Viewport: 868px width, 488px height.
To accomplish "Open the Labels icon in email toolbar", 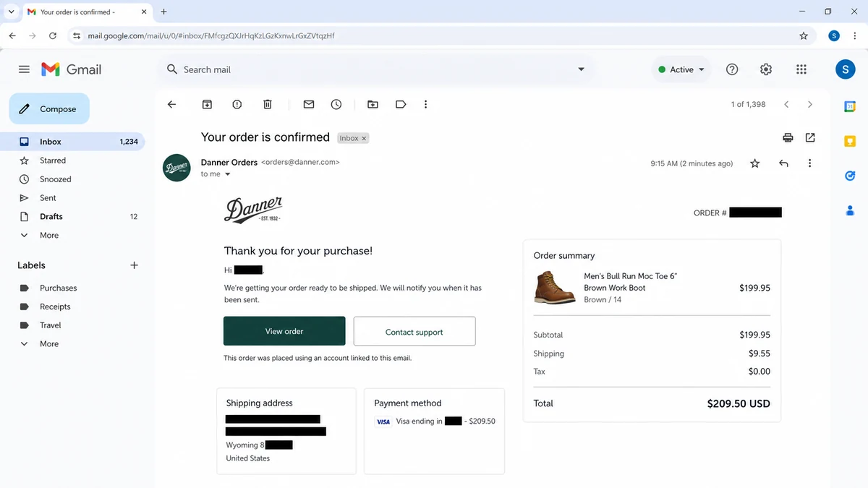I will (x=401, y=104).
